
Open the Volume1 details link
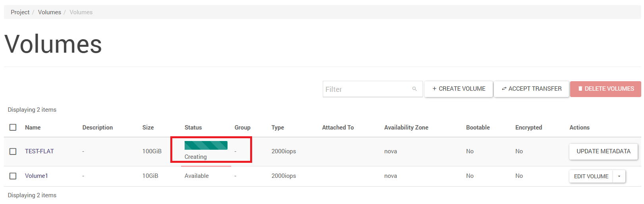36,176
